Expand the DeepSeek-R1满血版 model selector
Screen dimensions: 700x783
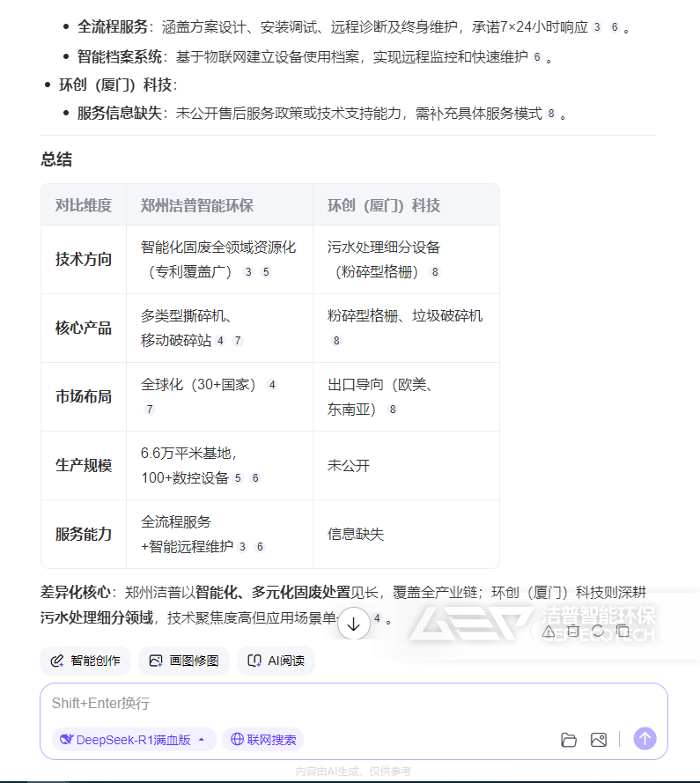[134, 740]
